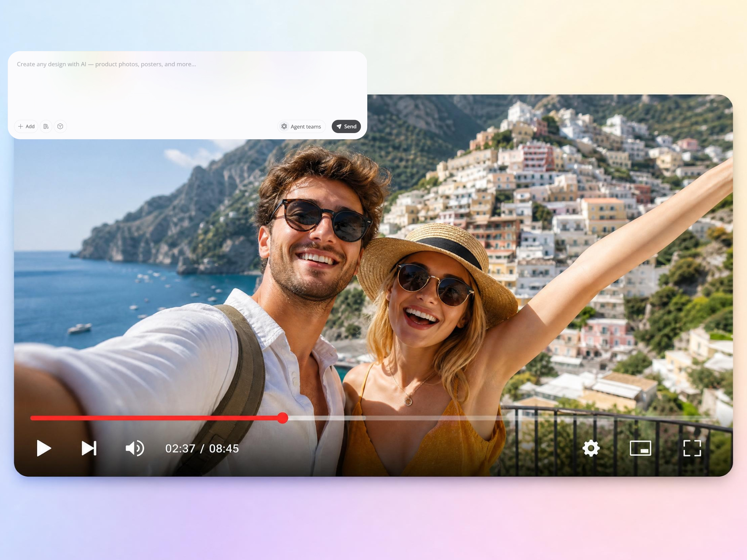Open video settings gear
The width and height of the screenshot is (747, 560).
pyautogui.click(x=591, y=448)
